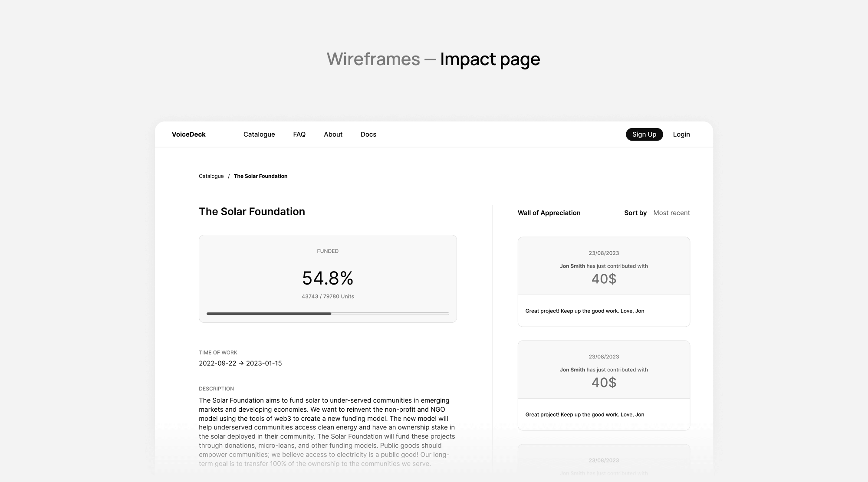This screenshot has width=868, height=482.
Task: Click the 54.8% funded figure
Action: click(x=328, y=278)
